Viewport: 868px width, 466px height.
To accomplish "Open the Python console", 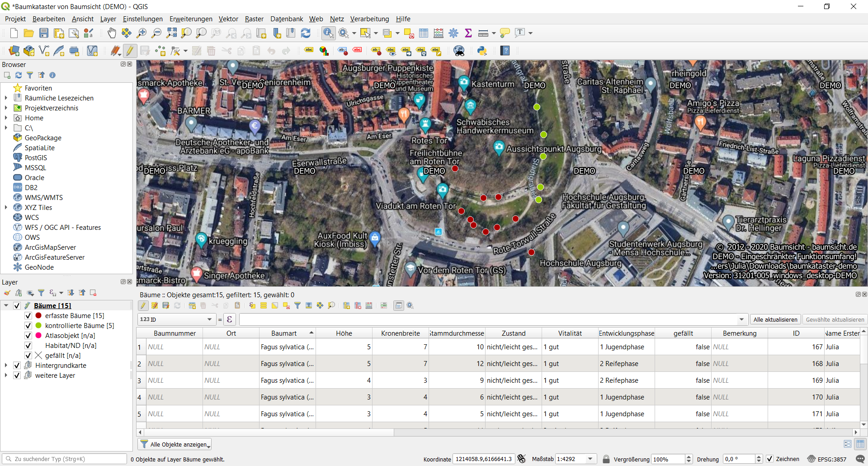I will (x=482, y=51).
